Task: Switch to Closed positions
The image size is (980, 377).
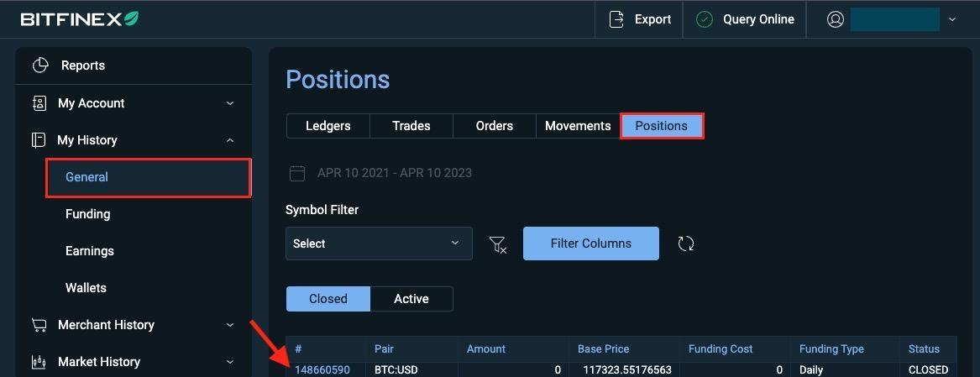Action: 328,299
